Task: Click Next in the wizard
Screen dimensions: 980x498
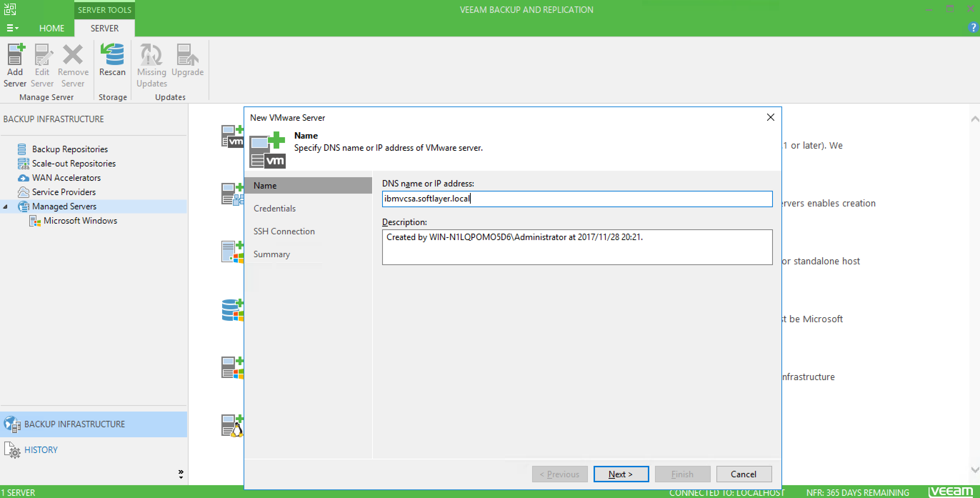Action: [620, 474]
